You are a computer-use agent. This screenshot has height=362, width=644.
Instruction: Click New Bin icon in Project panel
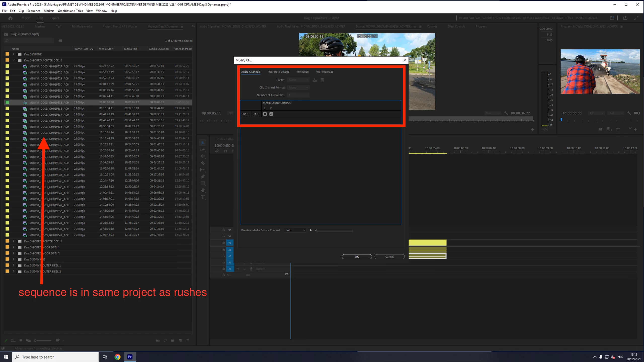(x=173, y=340)
